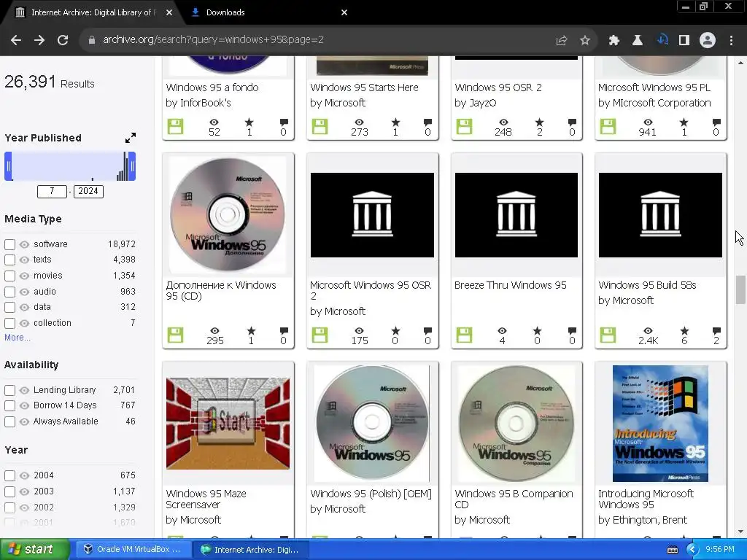Check the 2003 year filter
The height and width of the screenshot is (560, 747).
pos(9,492)
